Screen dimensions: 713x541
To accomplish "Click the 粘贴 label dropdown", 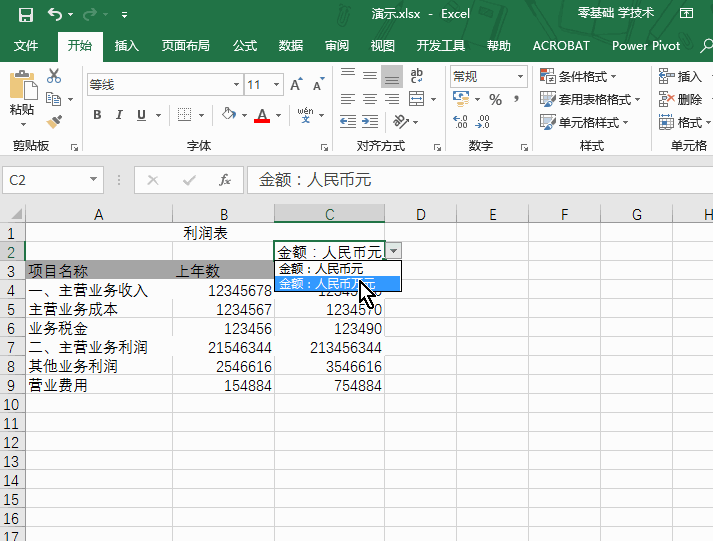I will coord(22,115).
